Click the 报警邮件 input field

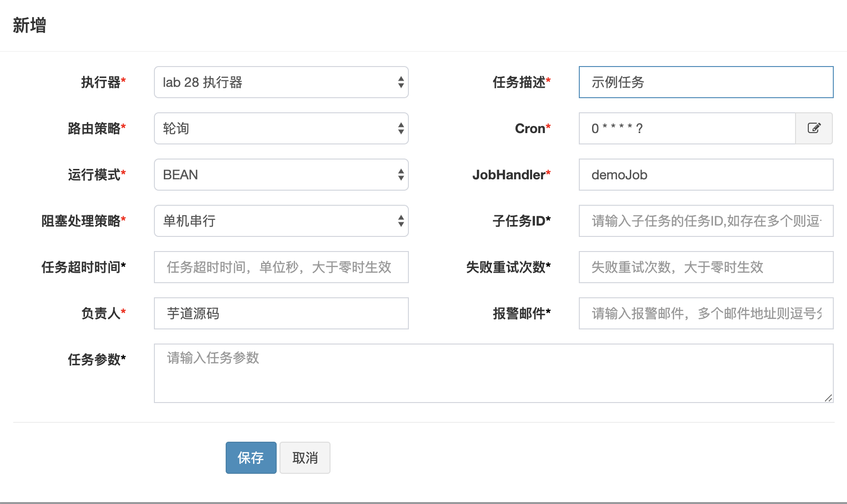pos(705,313)
